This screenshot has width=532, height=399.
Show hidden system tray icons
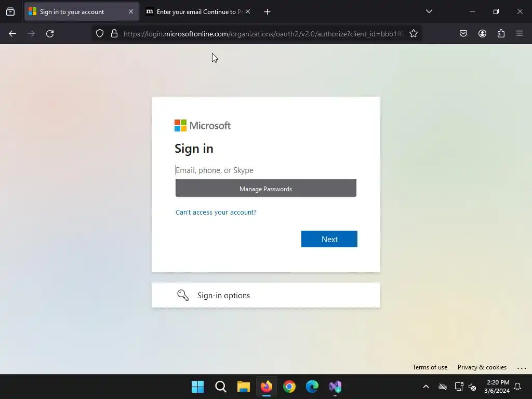[426, 387]
